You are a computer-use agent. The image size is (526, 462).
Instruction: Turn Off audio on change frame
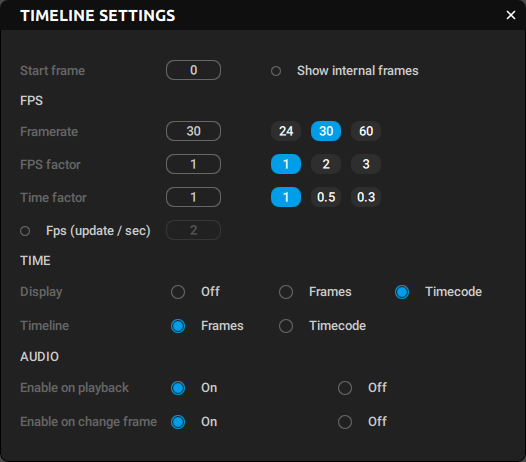tap(345, 422)
